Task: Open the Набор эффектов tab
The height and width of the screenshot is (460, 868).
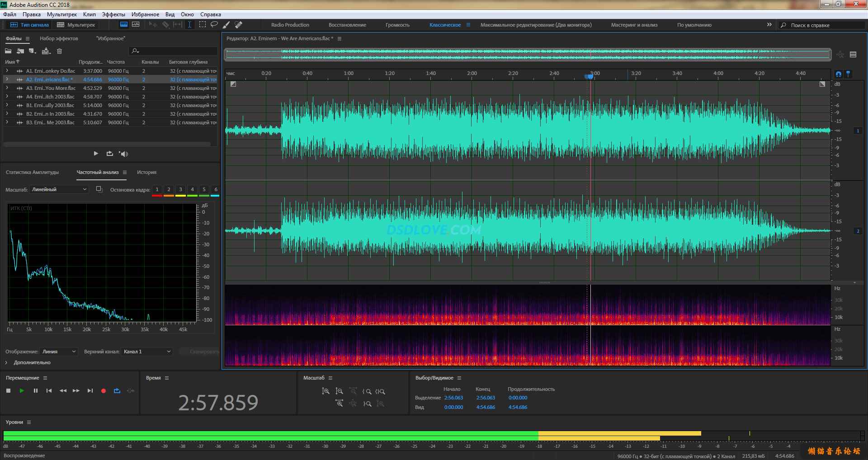Action: 59,38
